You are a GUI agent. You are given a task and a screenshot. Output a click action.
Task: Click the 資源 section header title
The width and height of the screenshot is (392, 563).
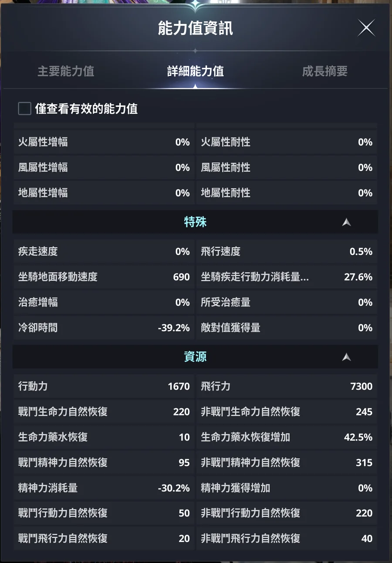pos(195,357)
